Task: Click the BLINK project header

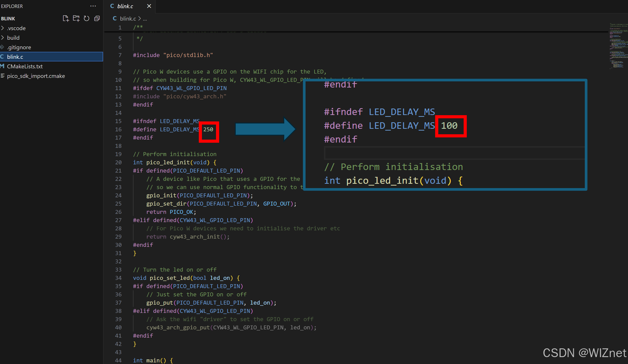Action: [8, 18]
